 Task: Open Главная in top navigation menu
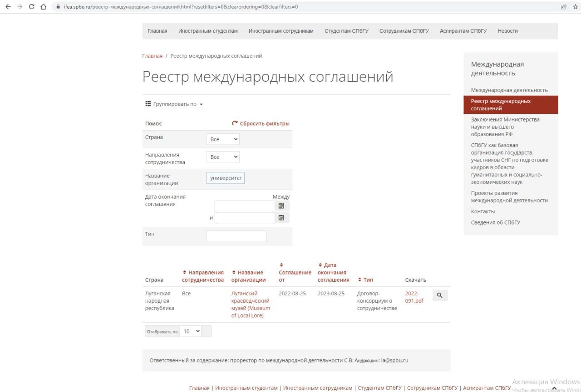pyautogui.click(x=158, y=31)
